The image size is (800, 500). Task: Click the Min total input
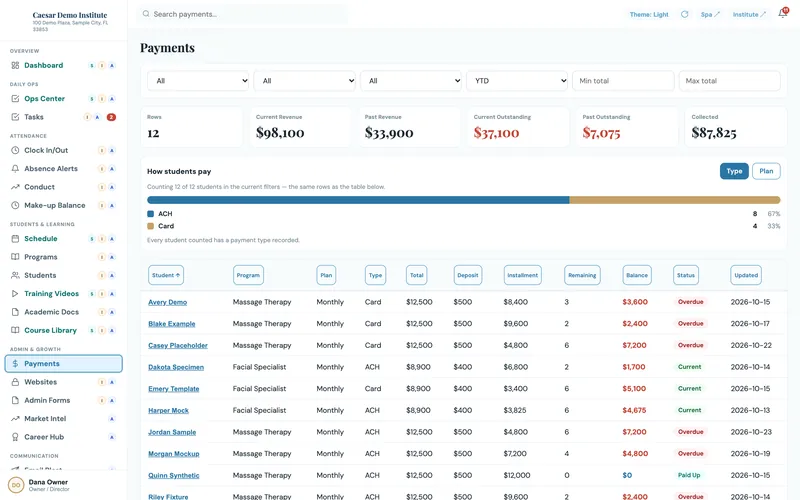623,81
